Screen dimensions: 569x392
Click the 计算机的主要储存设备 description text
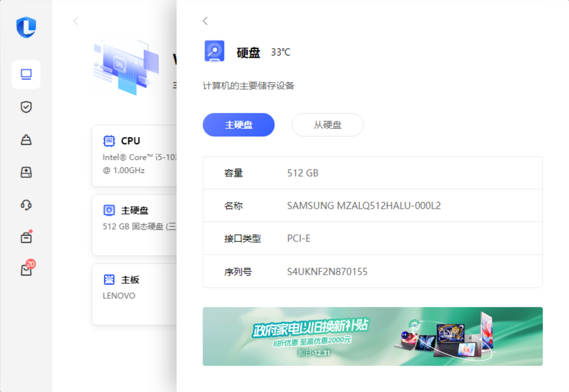pos(249,86)
